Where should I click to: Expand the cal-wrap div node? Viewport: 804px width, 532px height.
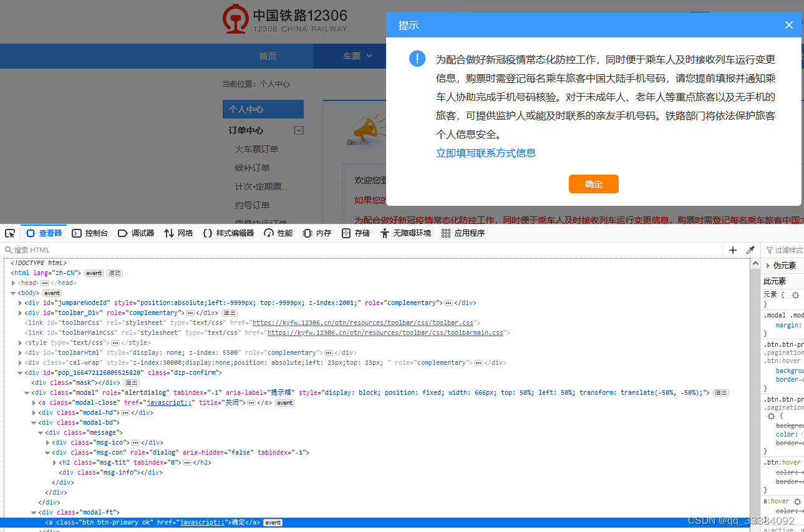(20, 363)
